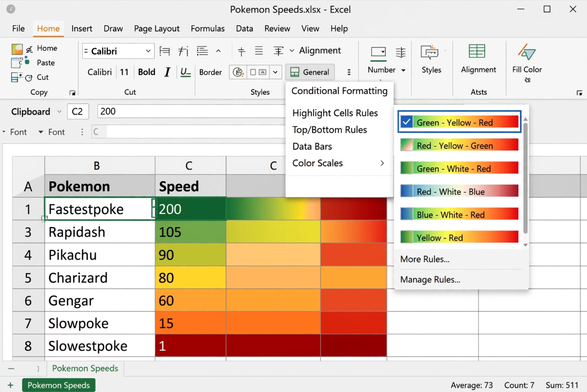Open the Help tab
This screenshot has height=392, width=587.
[x=339, y=29]
